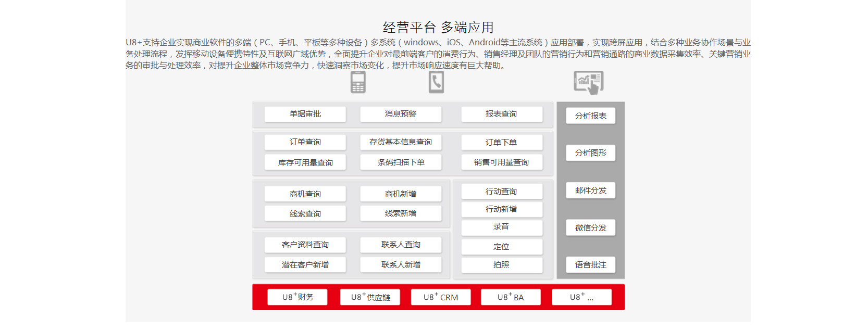
Task: Choose 条码扫描下单 feature
Action: pyautogui.click(x=400, y=162)
